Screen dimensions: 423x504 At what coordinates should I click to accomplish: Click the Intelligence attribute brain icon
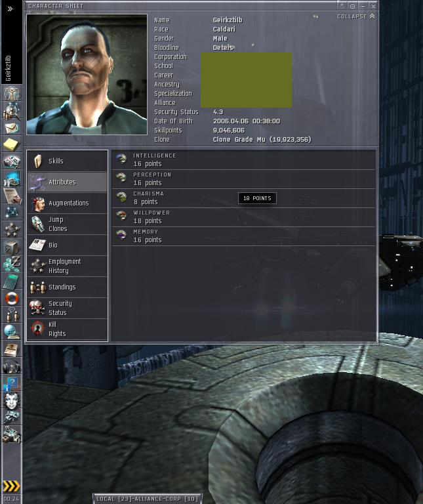point(121,158)
